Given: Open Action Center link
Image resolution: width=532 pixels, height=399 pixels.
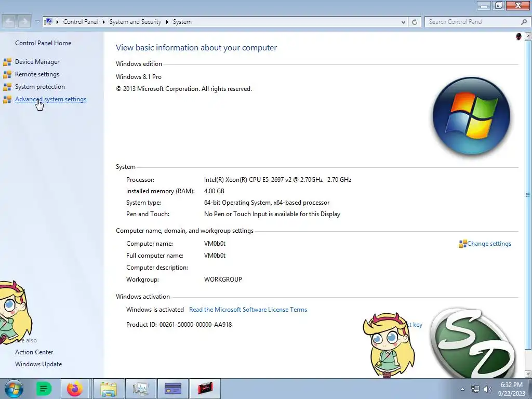Looking at the screenshot, I should tap(34, 352).
